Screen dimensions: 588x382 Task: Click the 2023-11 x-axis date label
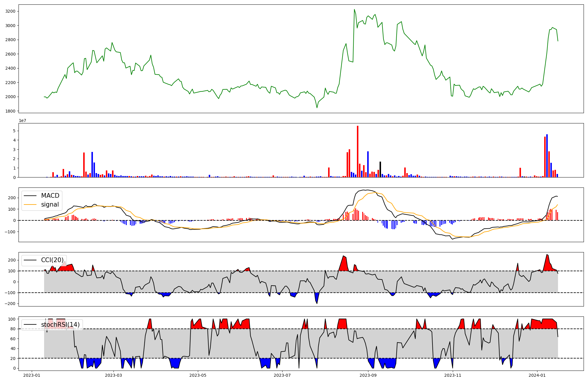click(452, 375)
